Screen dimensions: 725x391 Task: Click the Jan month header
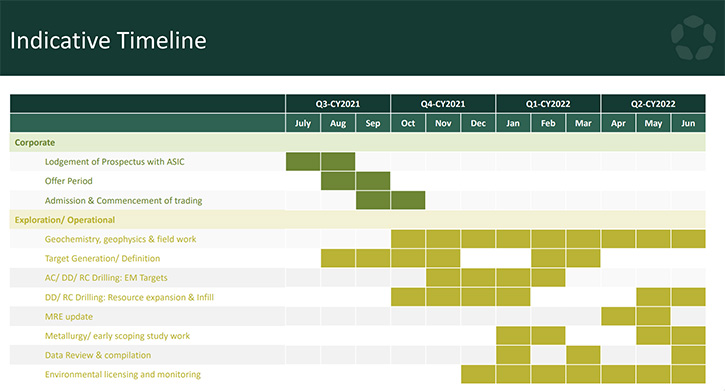[x=513, y=123]
